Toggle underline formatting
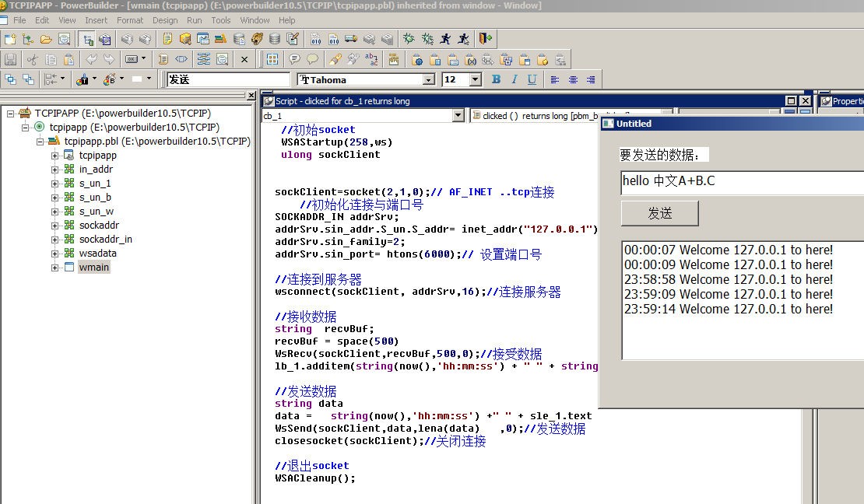This screenshot has height=504, width=864. pyautogui.click(x=532, y=79)
